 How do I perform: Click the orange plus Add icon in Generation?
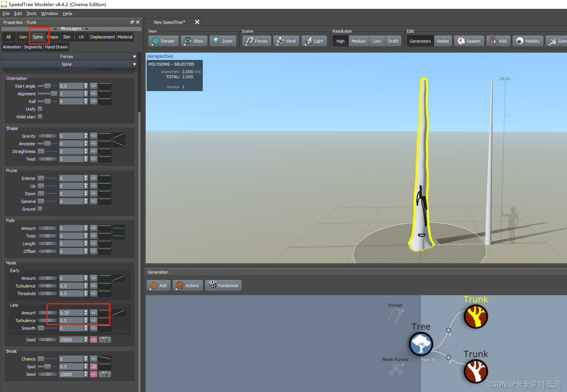coord(154,285)
